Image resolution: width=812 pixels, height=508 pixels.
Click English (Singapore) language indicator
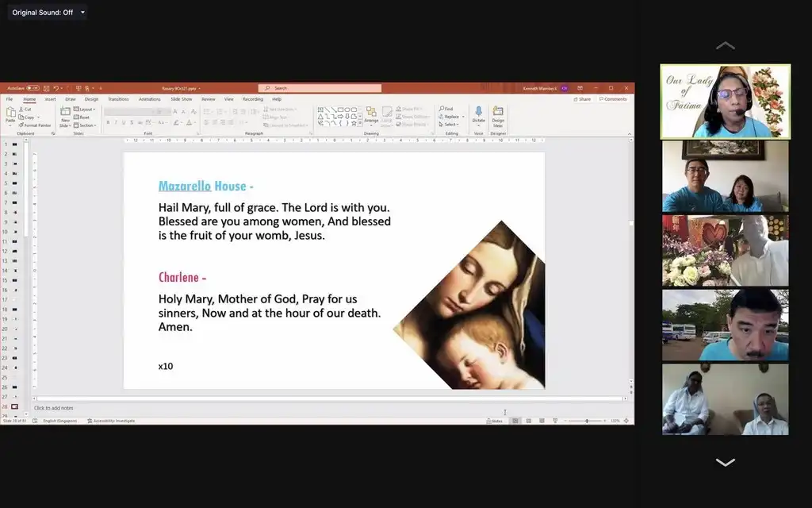[60, 421]
